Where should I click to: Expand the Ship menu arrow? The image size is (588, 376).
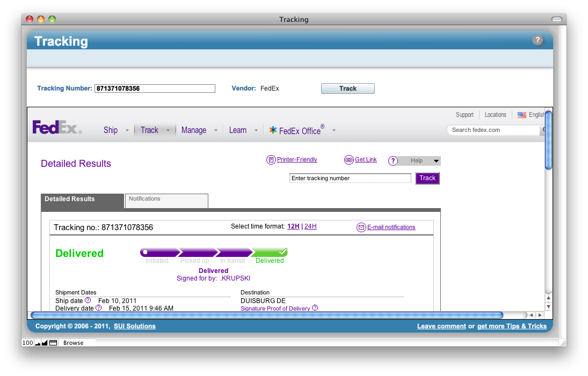(127, 130)
